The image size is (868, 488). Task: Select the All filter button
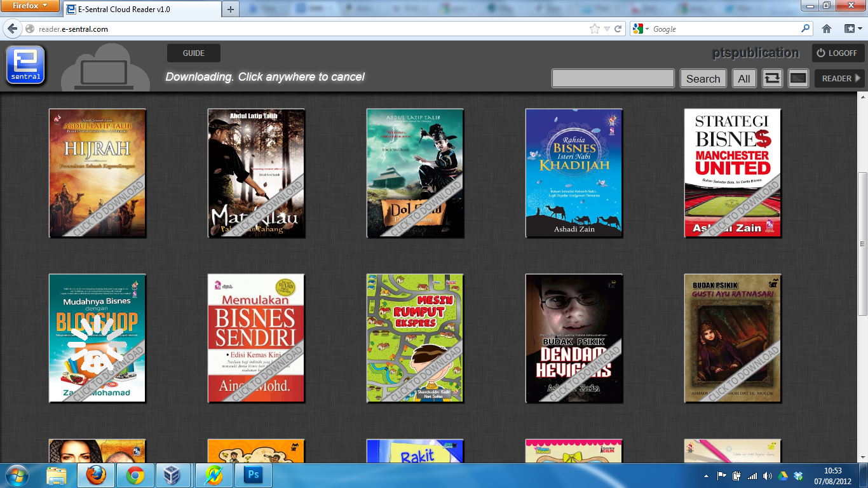744,79
